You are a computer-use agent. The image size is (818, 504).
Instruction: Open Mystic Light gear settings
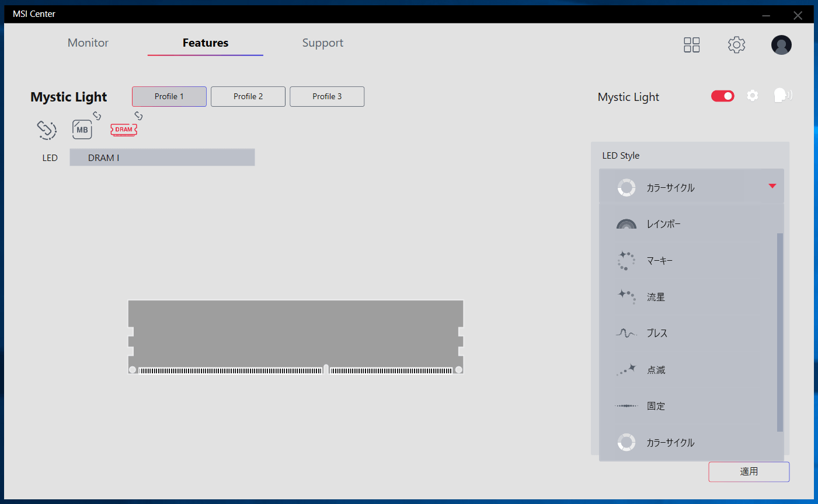click(x=753, y=96)
